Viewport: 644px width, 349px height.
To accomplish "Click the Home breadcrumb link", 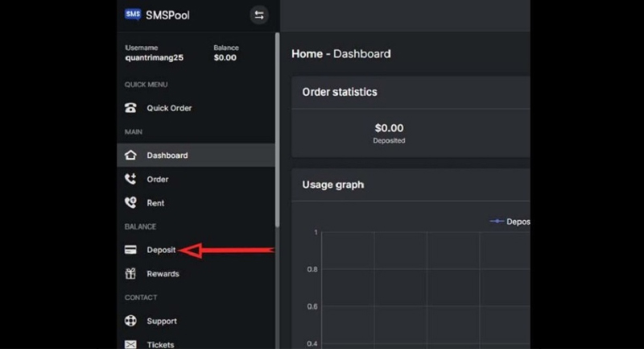I will click(307, 54).
